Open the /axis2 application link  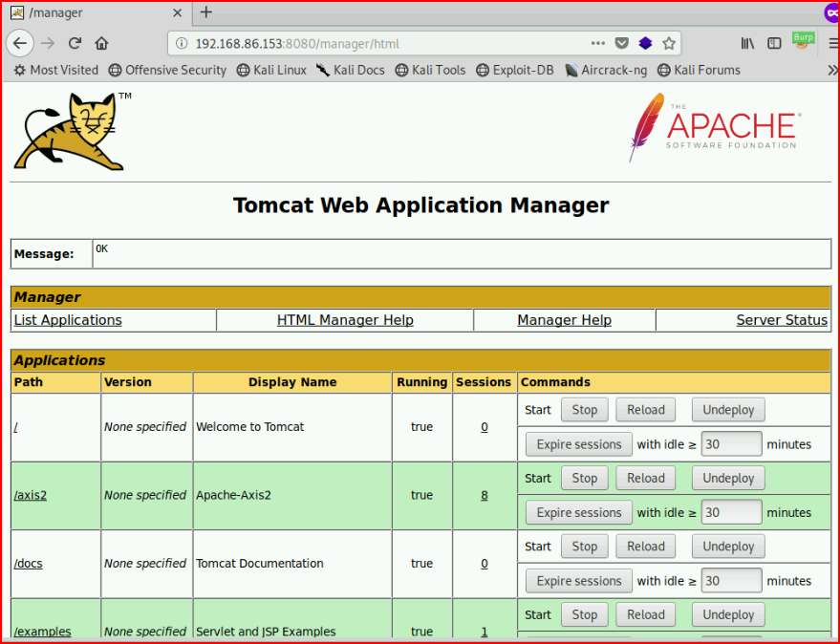[31, 495]
